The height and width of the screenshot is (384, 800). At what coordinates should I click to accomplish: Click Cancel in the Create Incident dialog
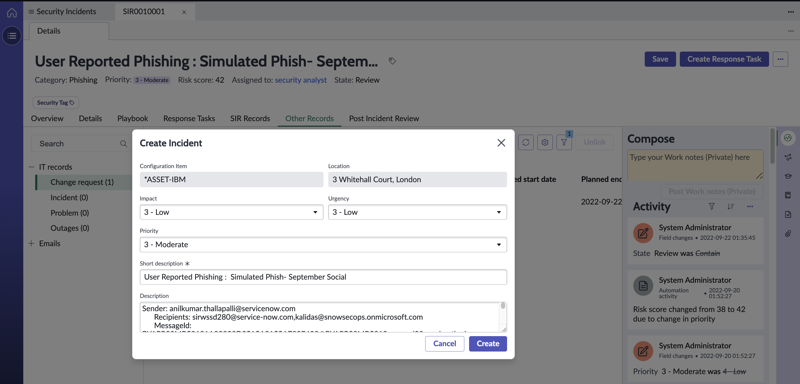tap(444, 344)
